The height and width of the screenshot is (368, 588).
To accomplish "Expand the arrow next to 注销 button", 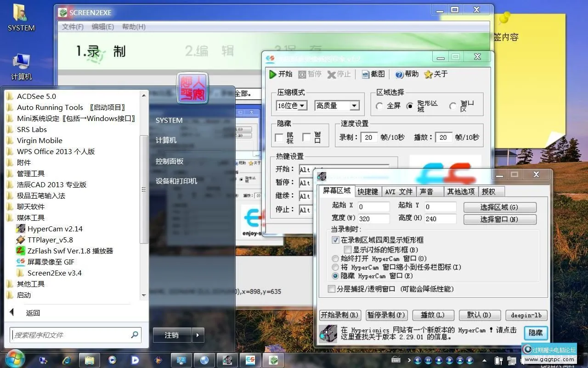I will (x=198, y=335).
